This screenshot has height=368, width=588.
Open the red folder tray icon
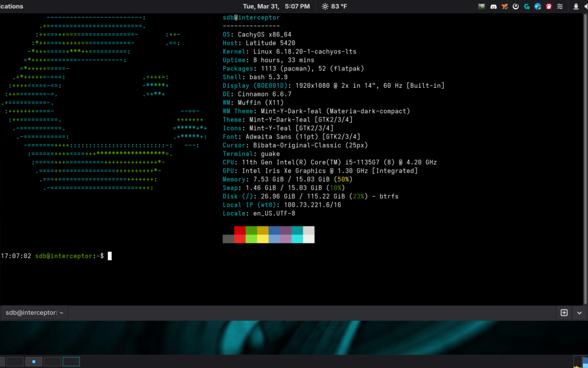tap(549, 7)
